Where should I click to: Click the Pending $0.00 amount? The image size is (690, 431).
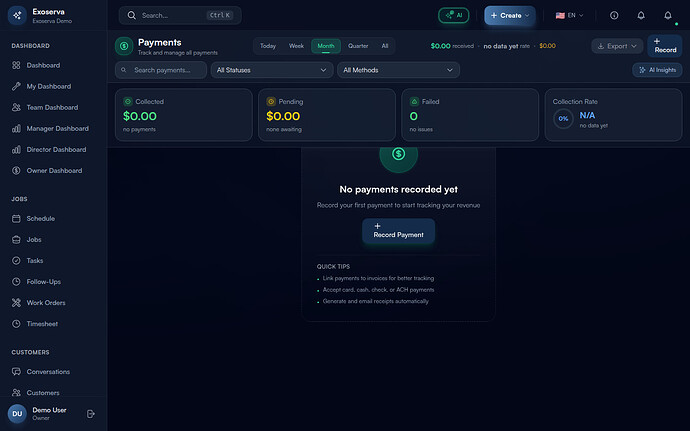(283, 116)
